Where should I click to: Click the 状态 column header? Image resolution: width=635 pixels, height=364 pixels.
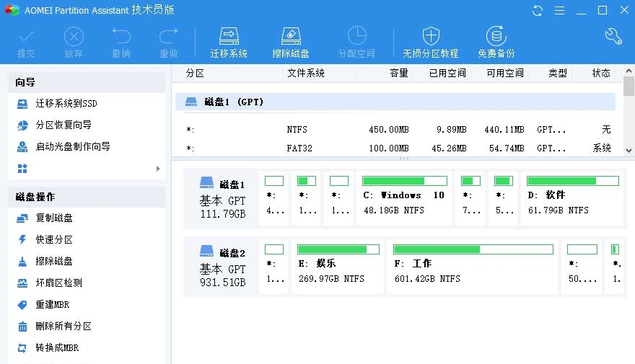click(x=601, y=74)
